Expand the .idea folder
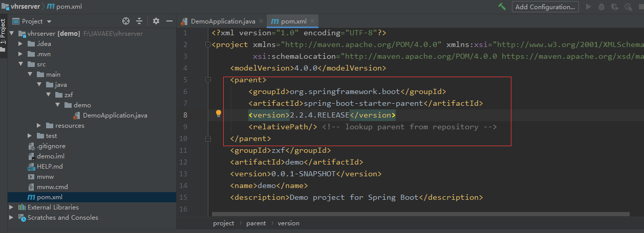 (x=20, y=44)
